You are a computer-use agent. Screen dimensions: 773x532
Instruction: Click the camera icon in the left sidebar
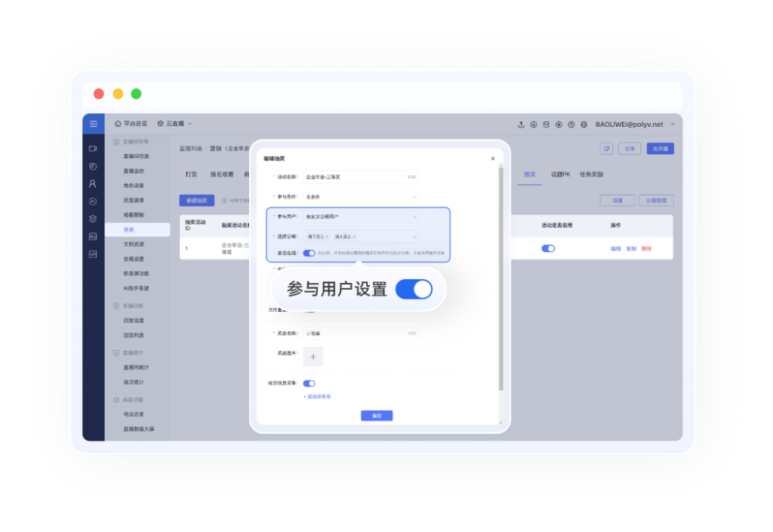click(x=93, y=149)
